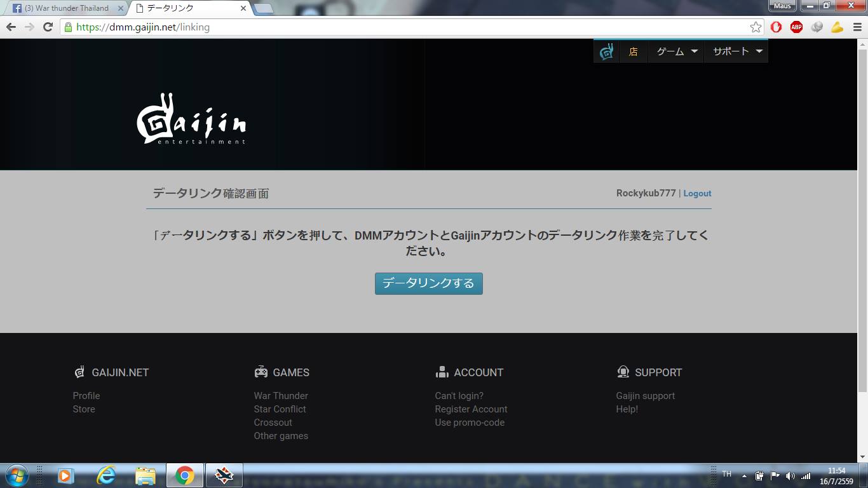Click the taskbar clock showing 11:54
This screenshot has width=868, height=488.
(x=836, y=476)
